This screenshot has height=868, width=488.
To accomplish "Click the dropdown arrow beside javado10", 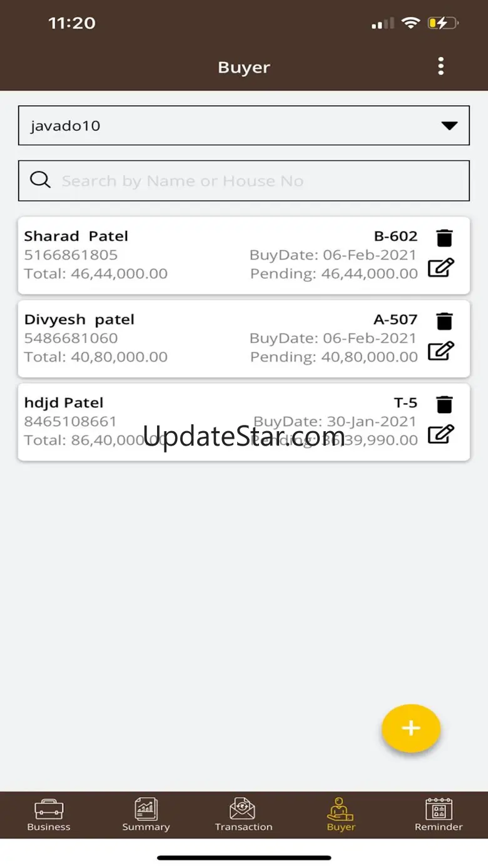I will pos(449,126).
